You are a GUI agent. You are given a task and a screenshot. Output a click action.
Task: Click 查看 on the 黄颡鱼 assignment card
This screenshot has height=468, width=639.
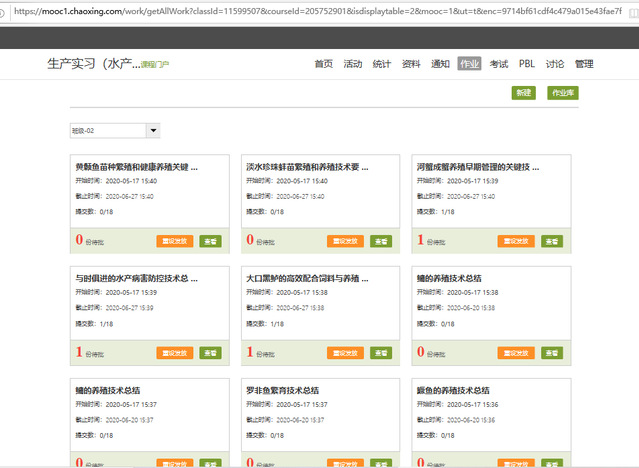(210, 241)
